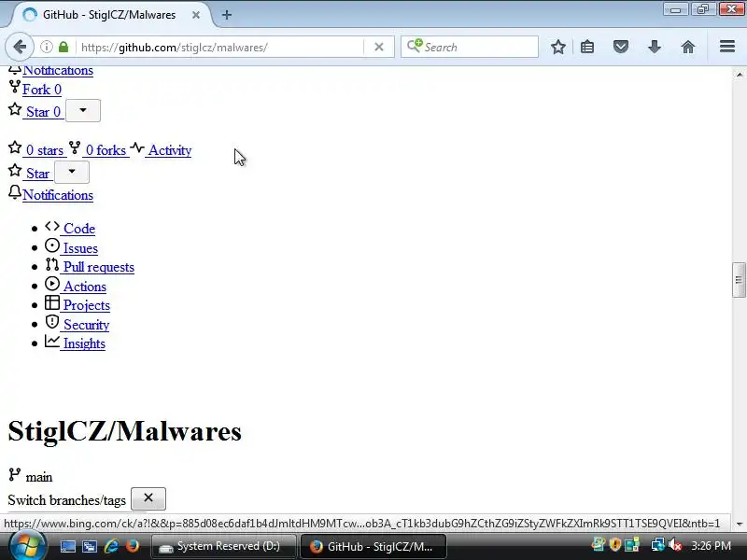Screen dimensions: 747x560
Task: Click Show desktop in quick launch
Action: [67, 547]
